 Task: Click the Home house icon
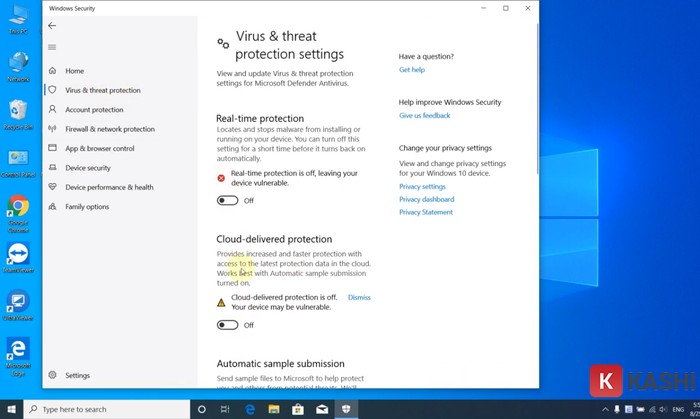52,71
